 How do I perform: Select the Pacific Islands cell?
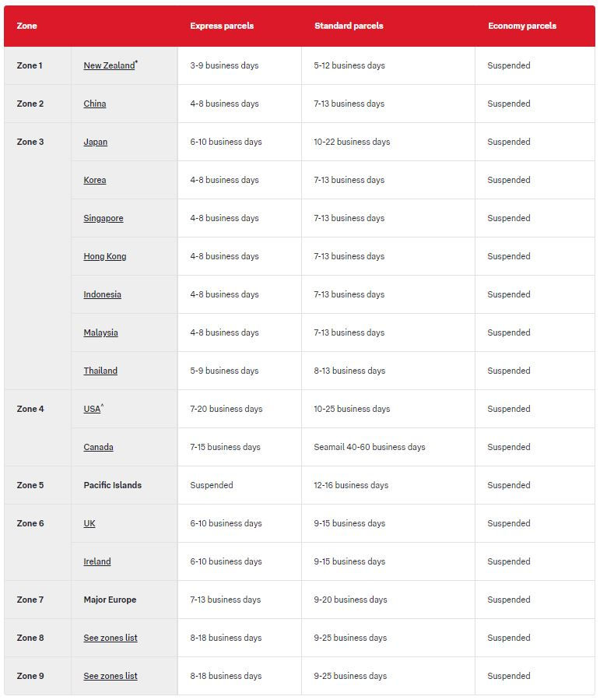coord(113,486)
